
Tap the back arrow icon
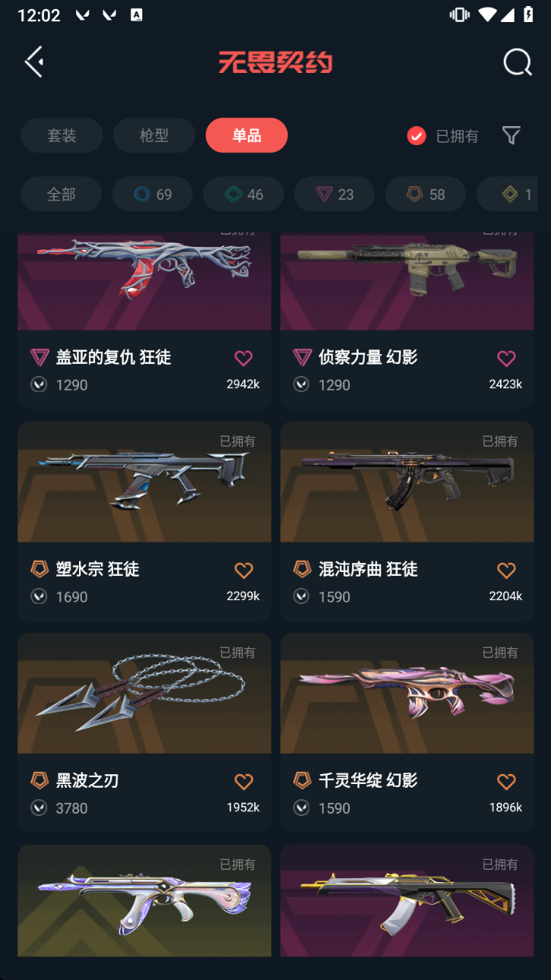(x=35, y=62)
